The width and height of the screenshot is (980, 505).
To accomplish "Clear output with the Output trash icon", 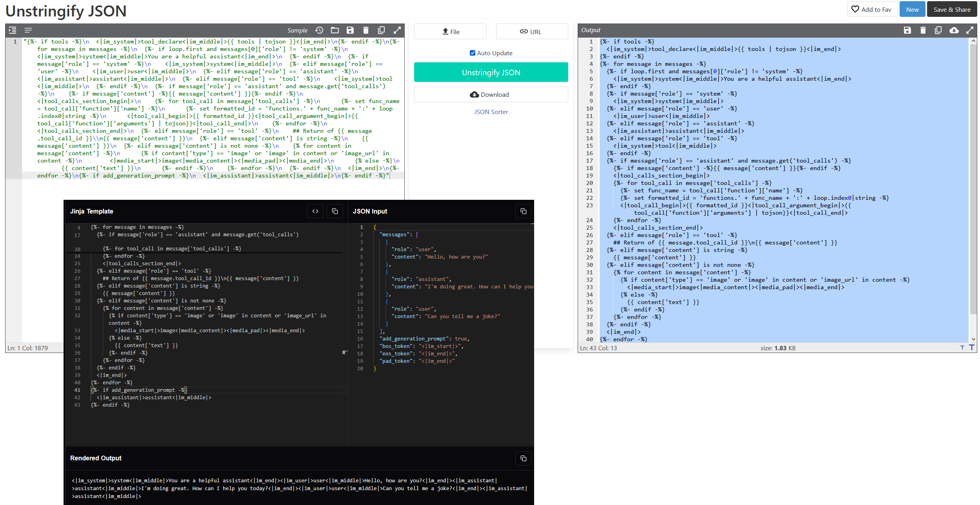I will 923,30.
